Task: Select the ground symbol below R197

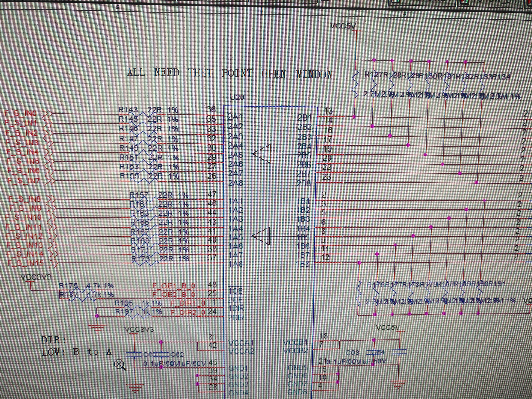Action: [97, 328]
